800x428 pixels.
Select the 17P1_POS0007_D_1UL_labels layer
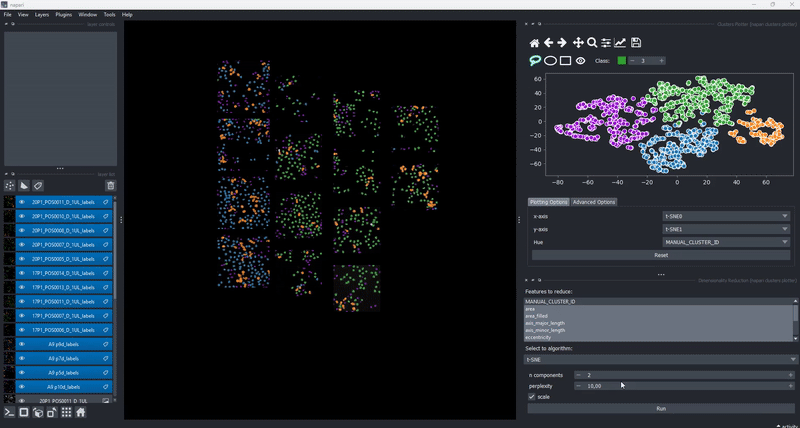[64, 316]
